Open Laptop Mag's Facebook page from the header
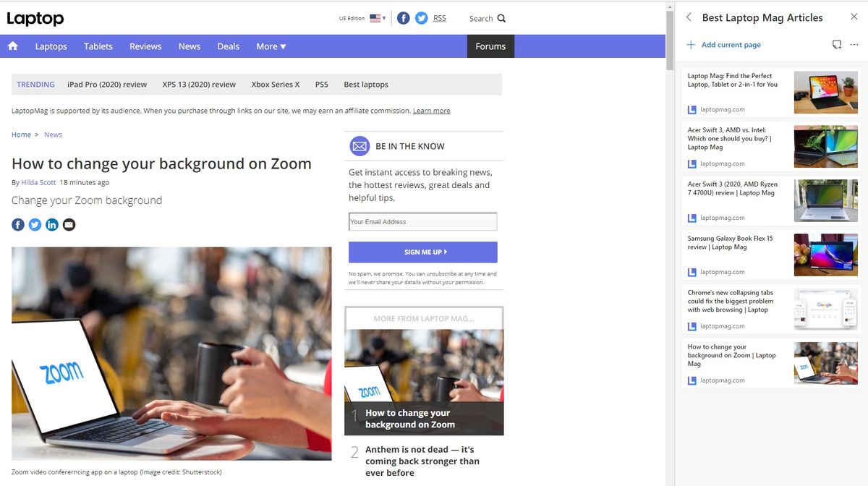Viewport: 868px width, 486px height. 403,18
